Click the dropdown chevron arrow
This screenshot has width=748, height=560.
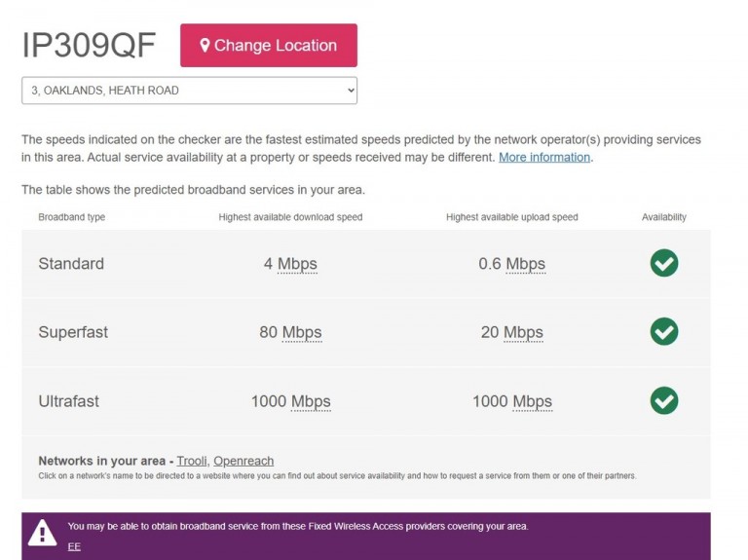[351, 91]
